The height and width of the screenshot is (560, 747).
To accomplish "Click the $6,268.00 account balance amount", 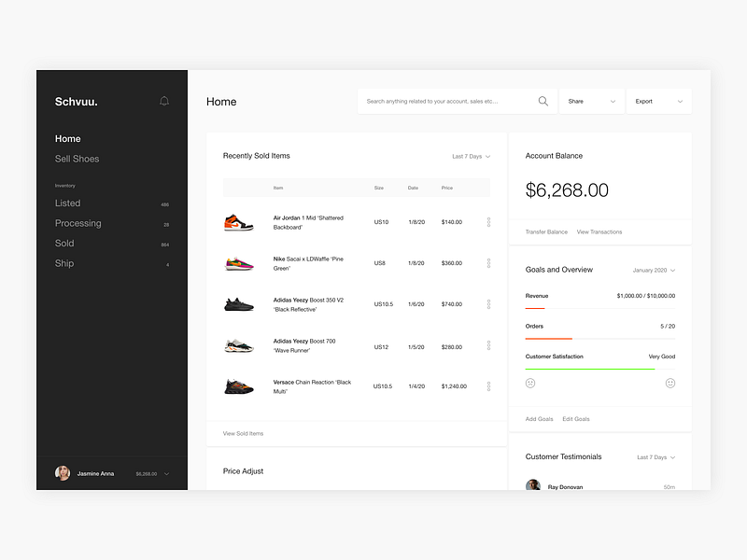I will [567, 190].
